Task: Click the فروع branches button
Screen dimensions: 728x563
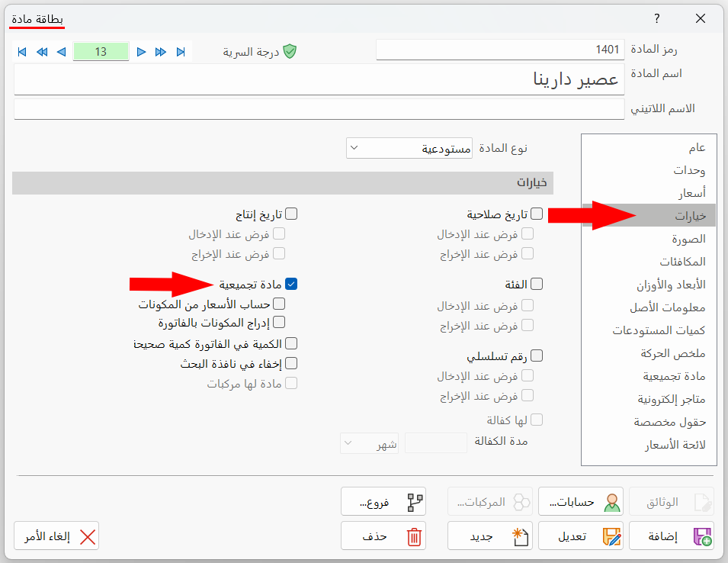Action: (383, 502)
